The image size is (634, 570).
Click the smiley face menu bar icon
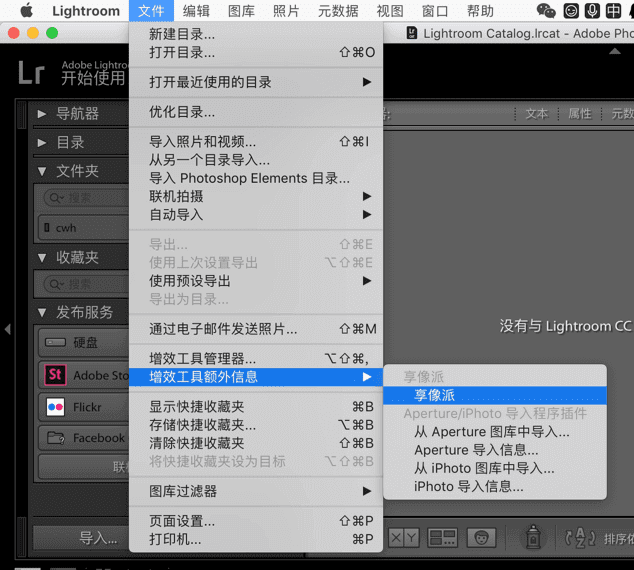click(571, 11)
